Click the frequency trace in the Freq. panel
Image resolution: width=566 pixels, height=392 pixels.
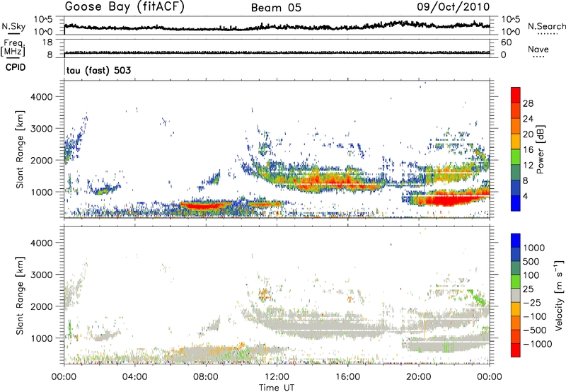click(277, 52)
